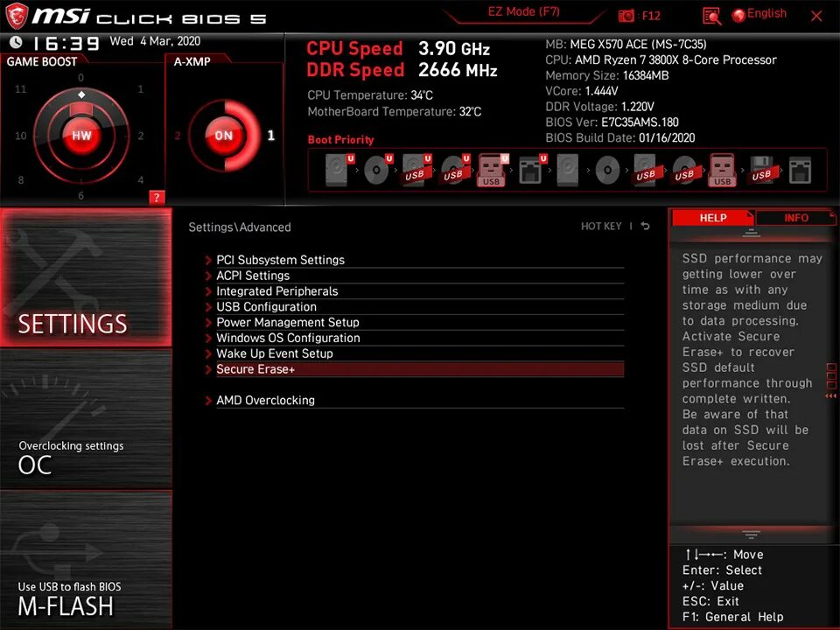840x630 pixels.
Task: Take a screenshot with the F12 camera icon
Action: 626,16
